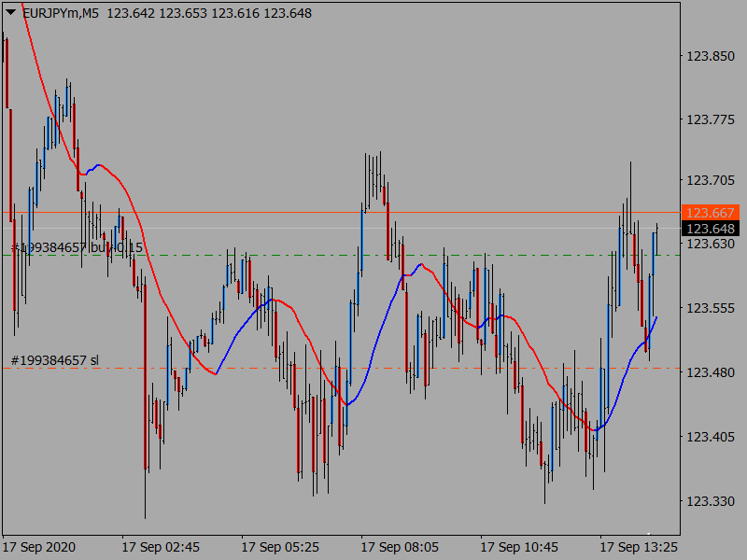
Task: Click the #199384657 sl stop loss label
Action: point(55,360)
